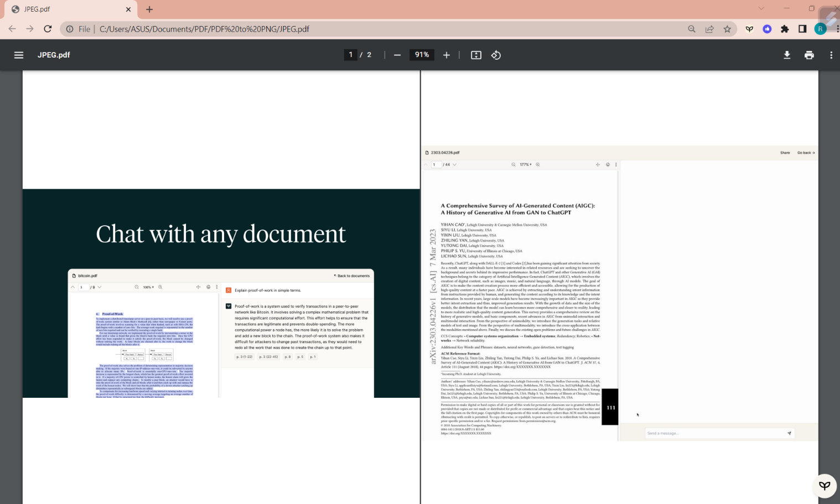840x504 pixels.
Task: Click the '2303.04226.pdf' filename on page two
Action: point(445,153)
